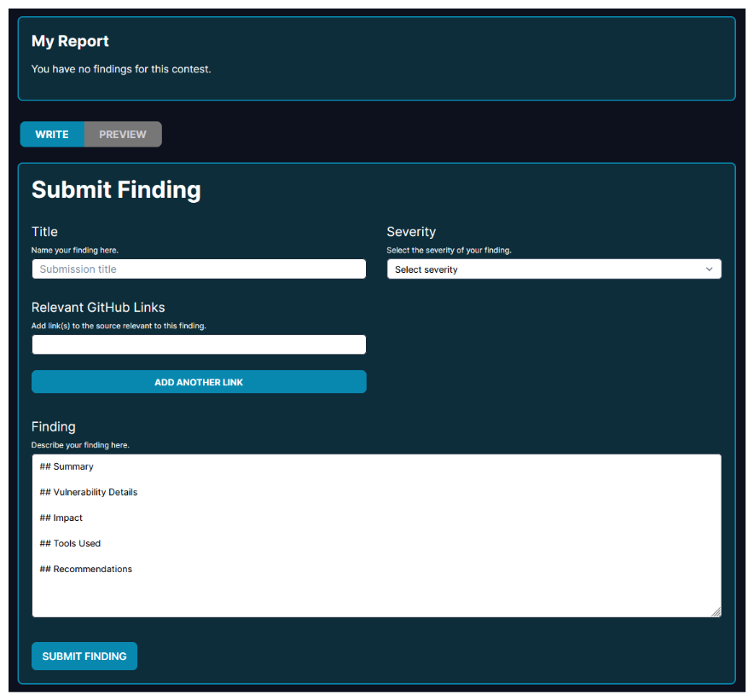Click the chevron arrow in severity dropdown
The height and width of the screenshot is (700, 754).
click(710, 269)
